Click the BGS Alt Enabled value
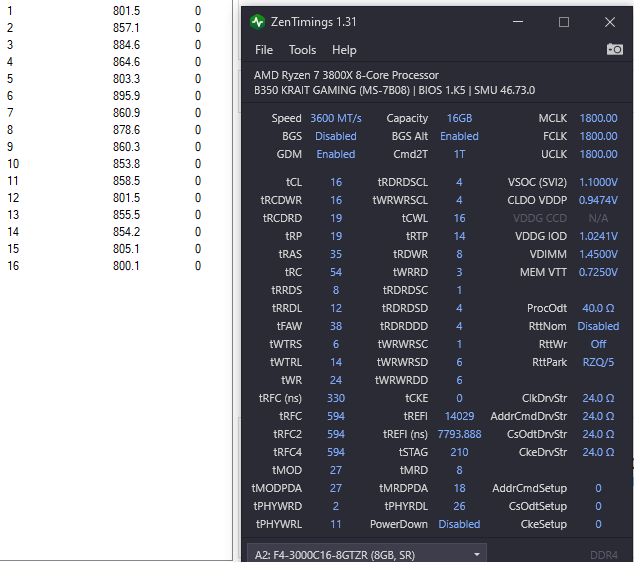The height and width of the screenshot is (562, 634). tap(459, 136)
